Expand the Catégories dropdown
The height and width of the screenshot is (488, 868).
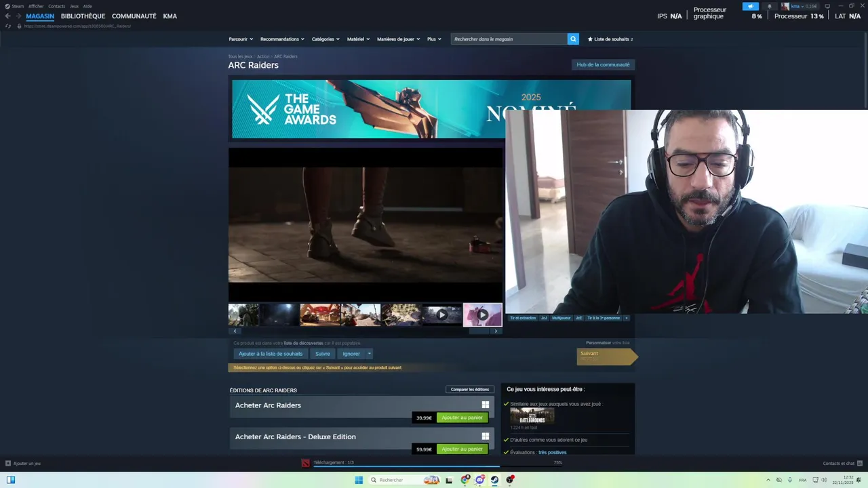(325, 39)
